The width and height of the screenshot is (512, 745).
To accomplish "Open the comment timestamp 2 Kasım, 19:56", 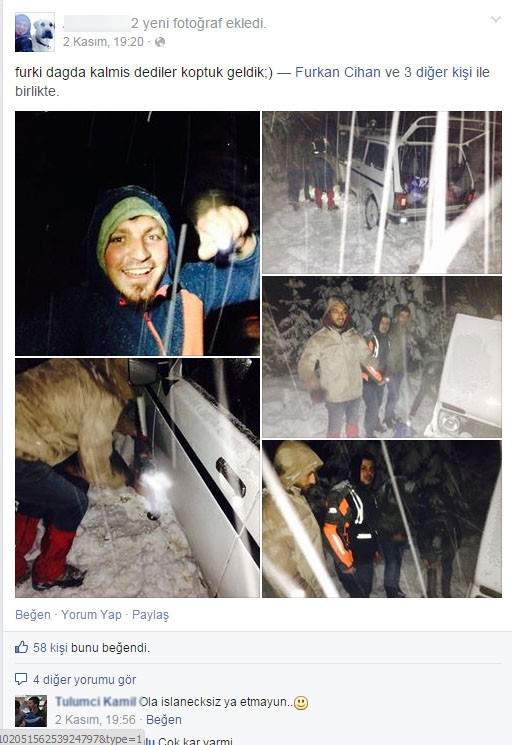I will (95, 719).
